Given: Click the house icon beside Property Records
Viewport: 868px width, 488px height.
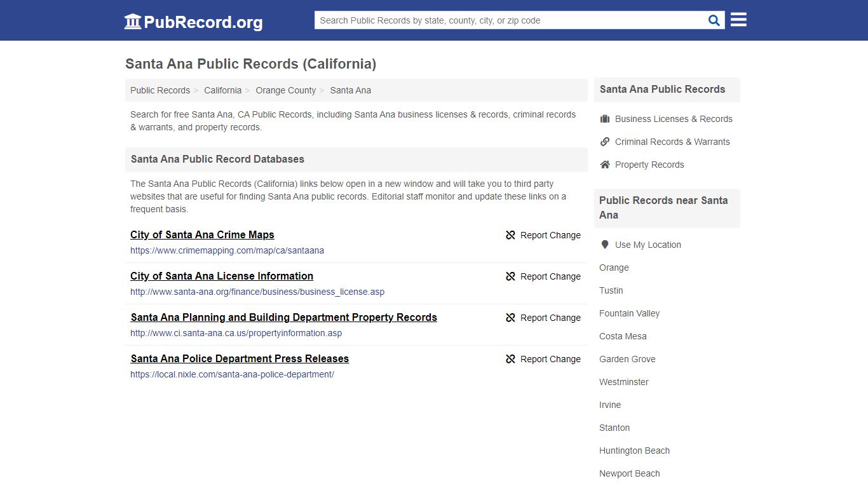Looking at the screenshot, I should click(x=605, y=165).
